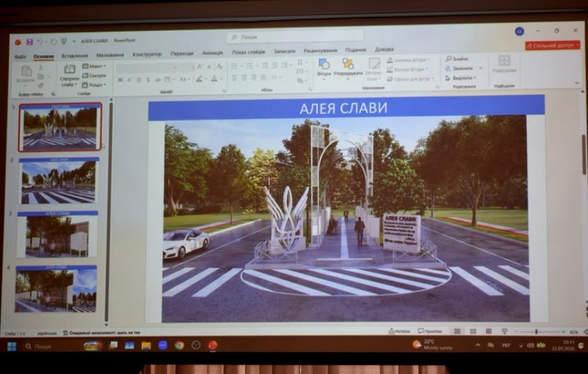Open the Розділ section dropdown
The image size is (588, 374).
[x=93, y=85]
